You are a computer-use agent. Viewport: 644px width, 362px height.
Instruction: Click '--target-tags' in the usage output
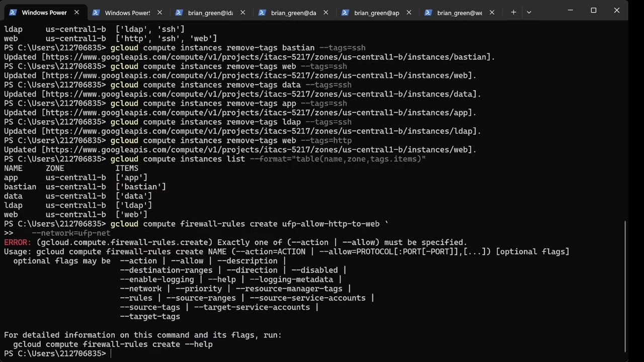click(150, 317)
